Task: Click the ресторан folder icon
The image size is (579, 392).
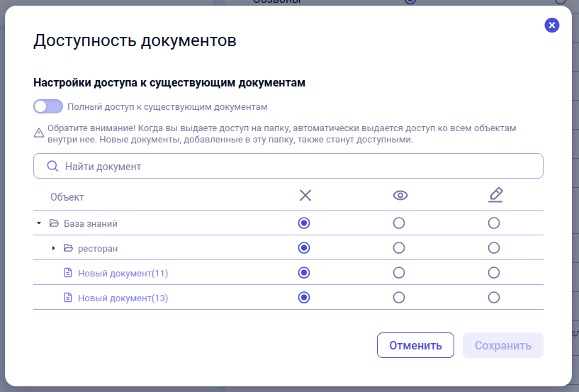Action: pos(68,248)
